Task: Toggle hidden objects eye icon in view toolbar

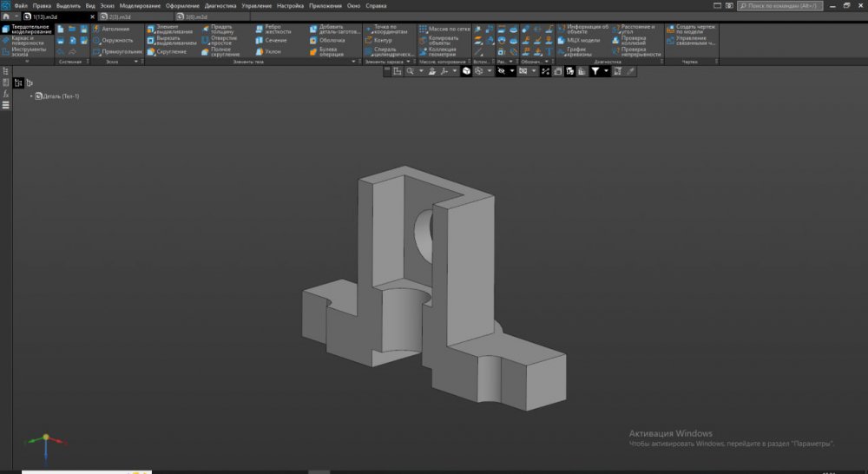Action: point(501,71)
